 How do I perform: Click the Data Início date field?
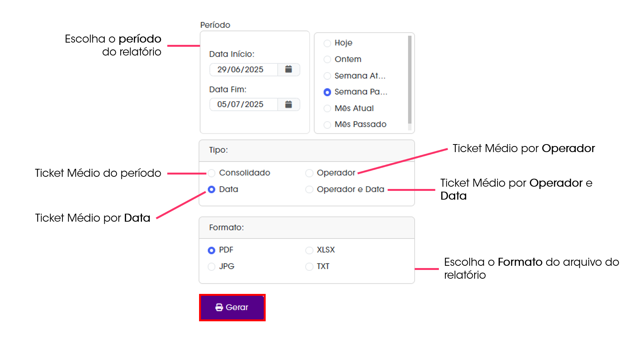[244, 70]
